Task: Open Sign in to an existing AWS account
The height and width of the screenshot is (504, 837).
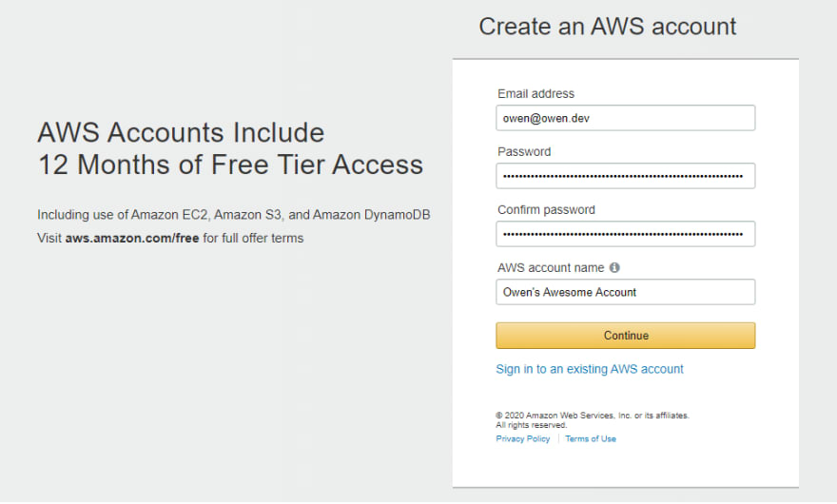Action: coord(590,369)
